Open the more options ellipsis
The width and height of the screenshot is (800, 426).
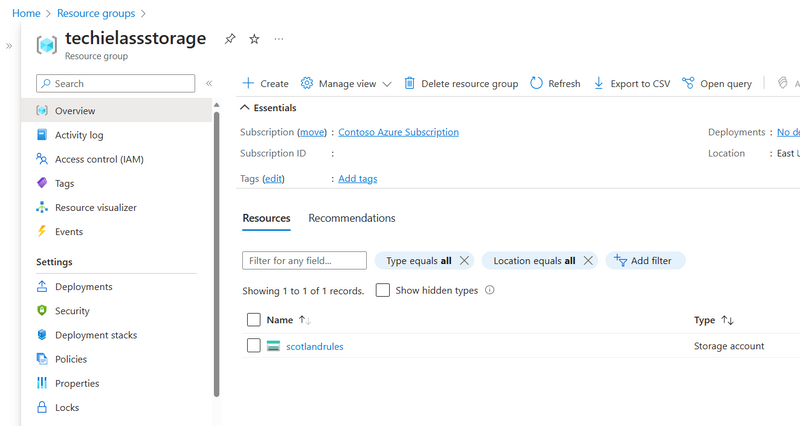point(279,39)
